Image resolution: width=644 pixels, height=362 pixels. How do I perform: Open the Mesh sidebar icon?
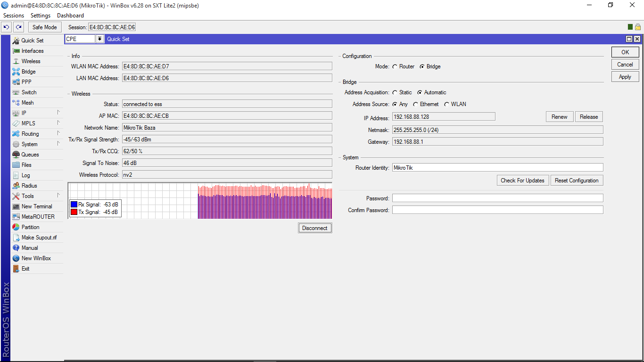16,103
